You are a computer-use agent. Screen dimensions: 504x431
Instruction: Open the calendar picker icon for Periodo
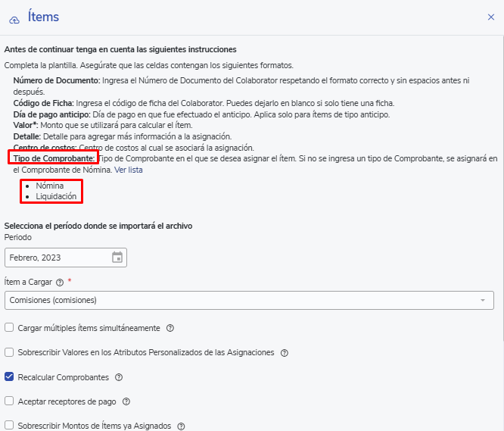tap(117, 258)
